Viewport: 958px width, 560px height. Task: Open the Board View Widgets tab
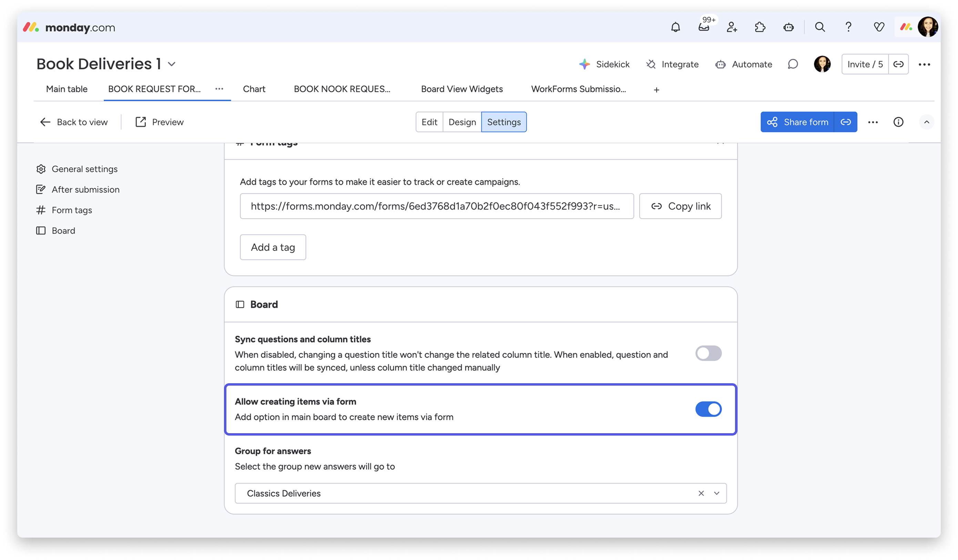tap(462, 89)
